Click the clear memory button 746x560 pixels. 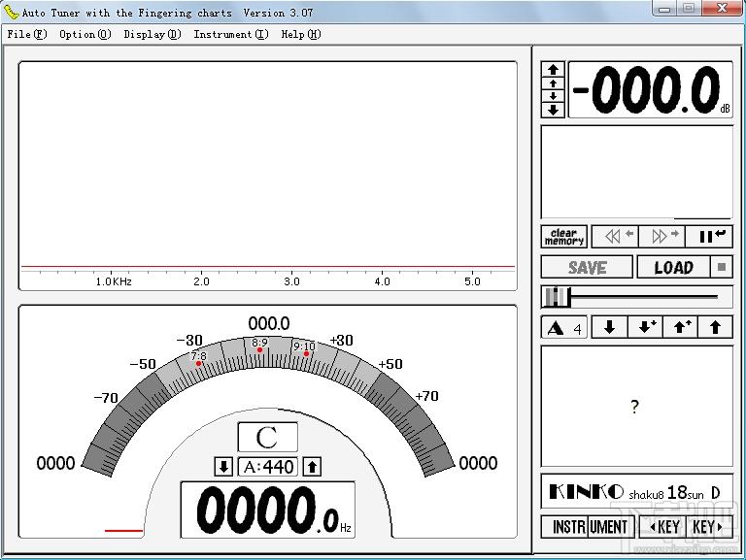pos(563,236)
